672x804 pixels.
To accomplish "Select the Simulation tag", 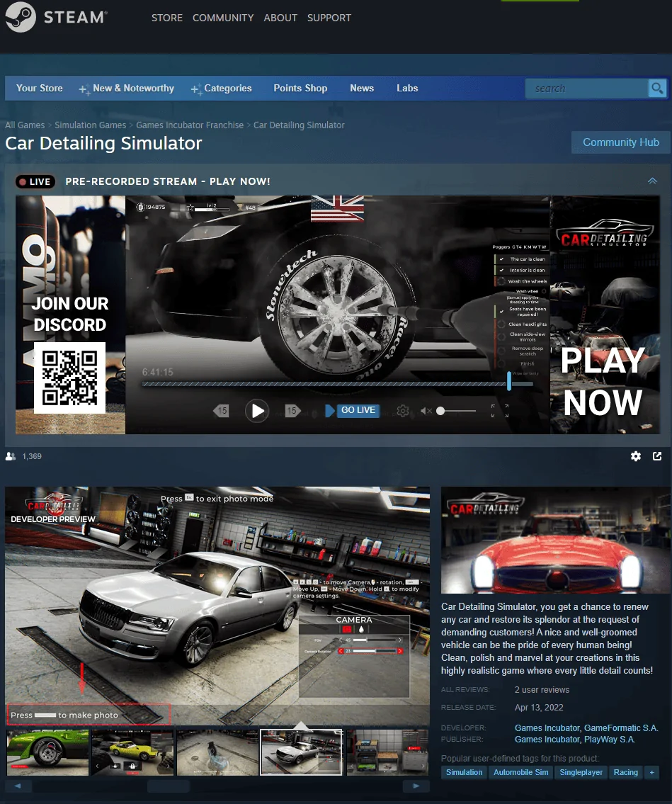I will click(x=464, y=772).
